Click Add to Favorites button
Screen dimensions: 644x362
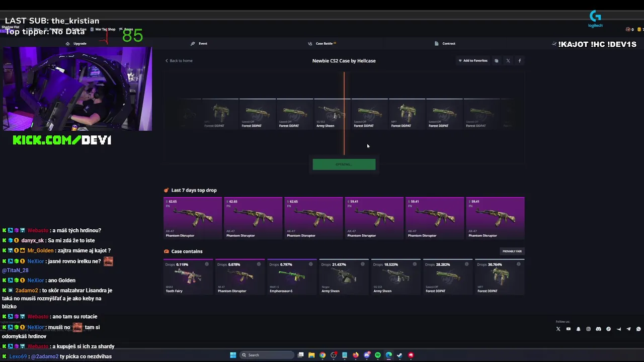pos(472,61)
